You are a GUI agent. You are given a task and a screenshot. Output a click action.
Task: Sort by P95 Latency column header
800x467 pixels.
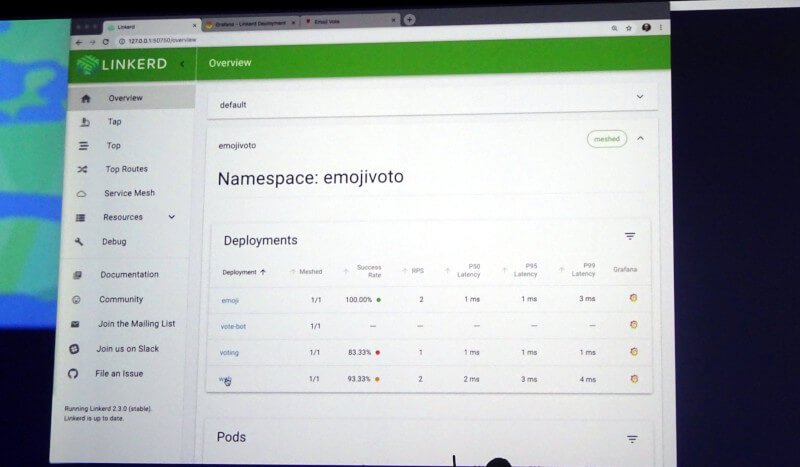(x=520, y=270)
